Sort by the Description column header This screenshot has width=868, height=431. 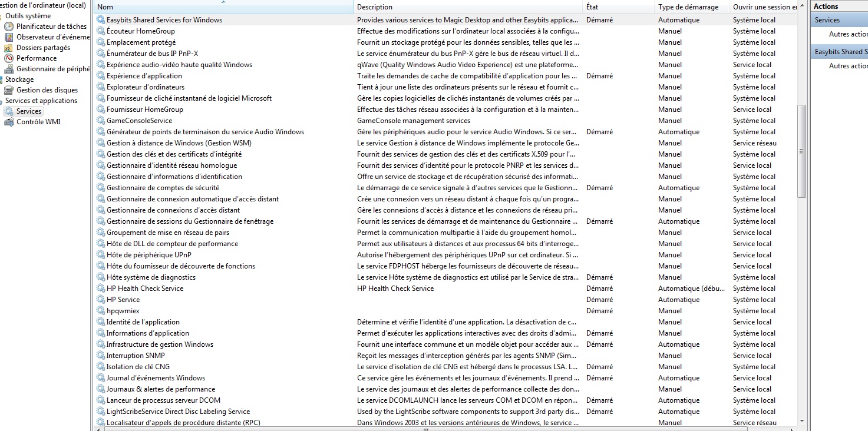tap(468, 7)
